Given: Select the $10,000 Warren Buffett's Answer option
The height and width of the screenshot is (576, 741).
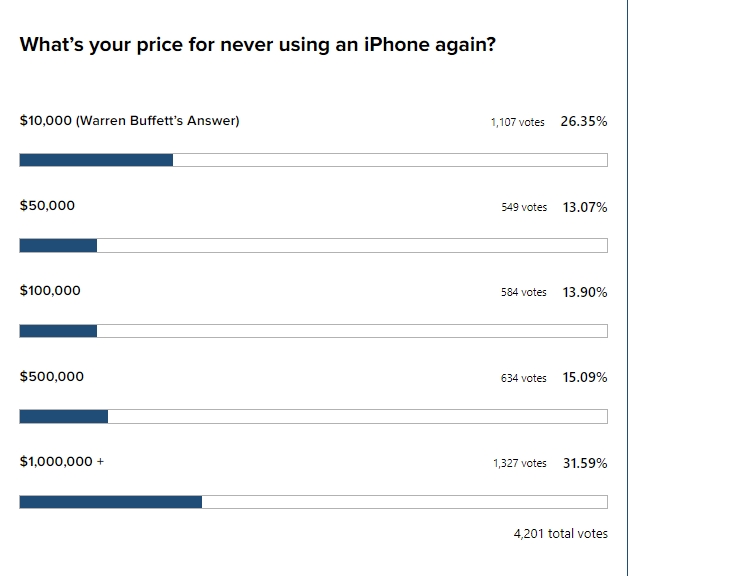Looking at the screenshot, I should pyautogui.click(x=129, y=121).
